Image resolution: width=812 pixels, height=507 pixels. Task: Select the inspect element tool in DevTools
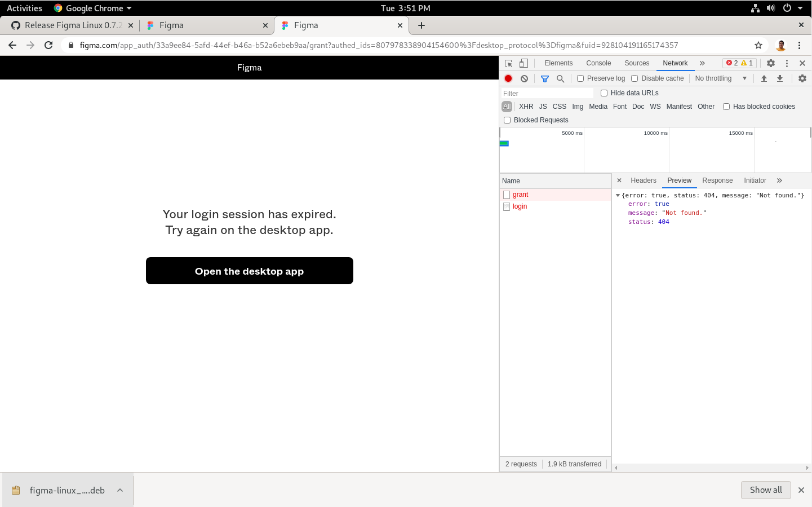pyautogui.click(x=508, y=63)
